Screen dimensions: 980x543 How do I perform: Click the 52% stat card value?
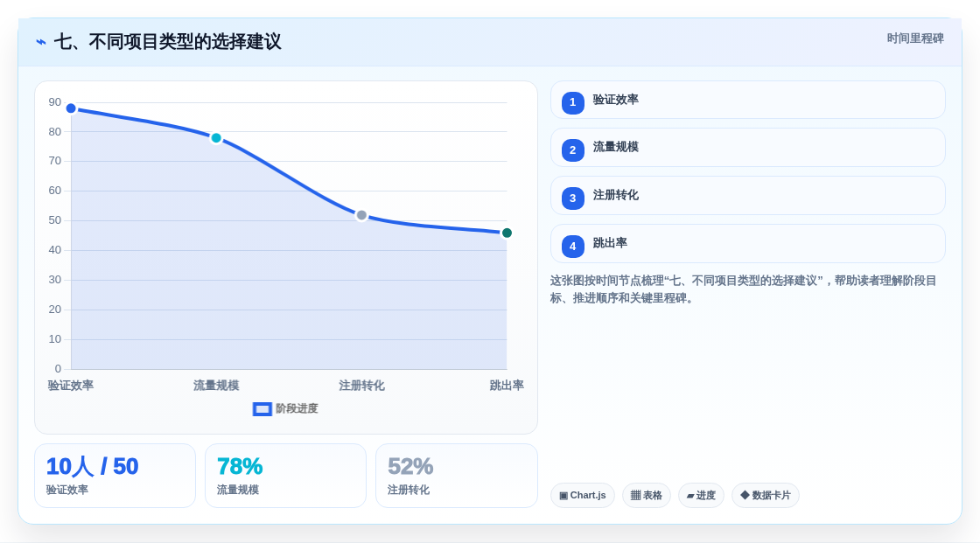(x=410, y=467)
